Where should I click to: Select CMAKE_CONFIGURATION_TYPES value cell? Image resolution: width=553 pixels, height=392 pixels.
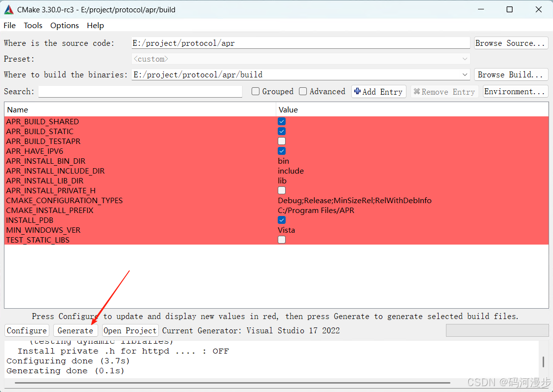point(354,201)
